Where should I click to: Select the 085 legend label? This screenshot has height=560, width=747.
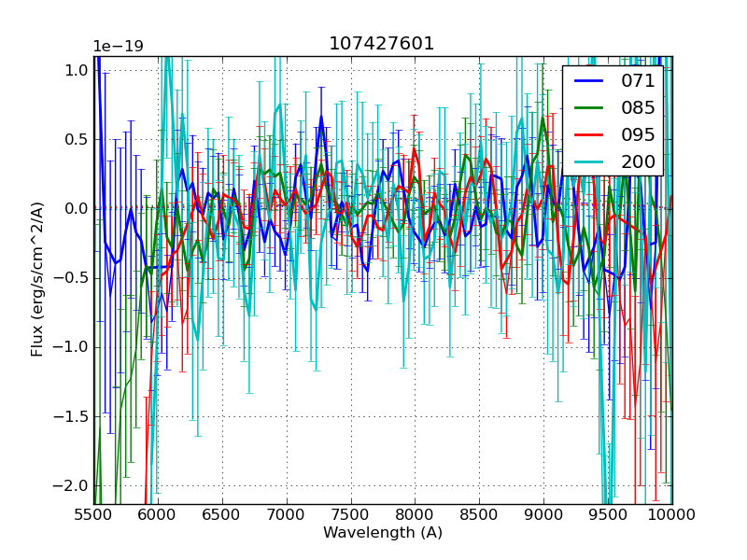(638, 107)
